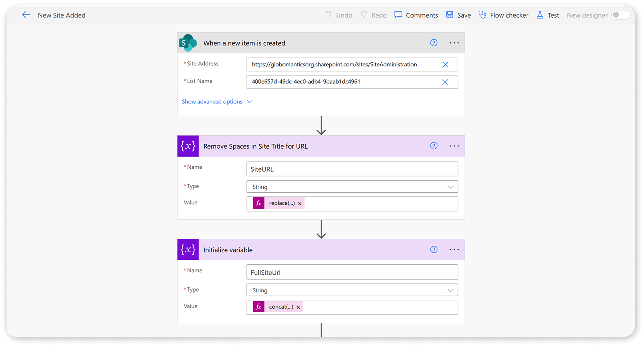The image size is (644, 346).
Task: Click the SiteURL name field
Action: [x=352, y=169]
